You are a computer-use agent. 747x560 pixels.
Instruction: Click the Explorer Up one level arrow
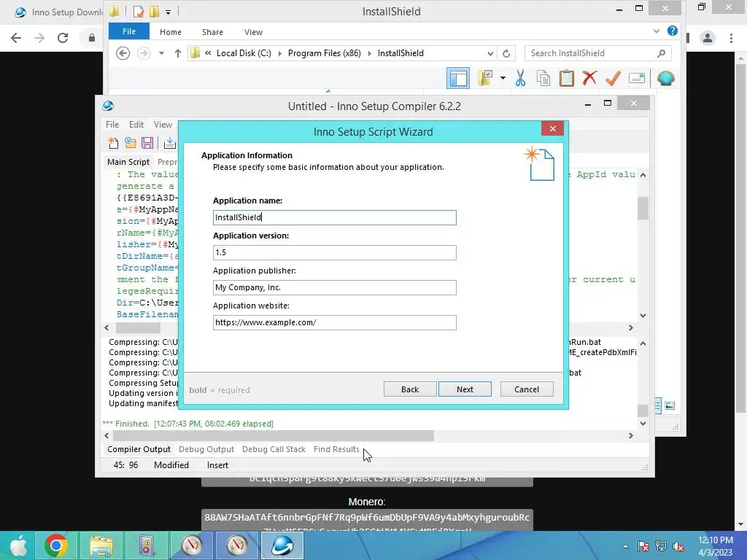pyautogui.click(x=178, y=52)
